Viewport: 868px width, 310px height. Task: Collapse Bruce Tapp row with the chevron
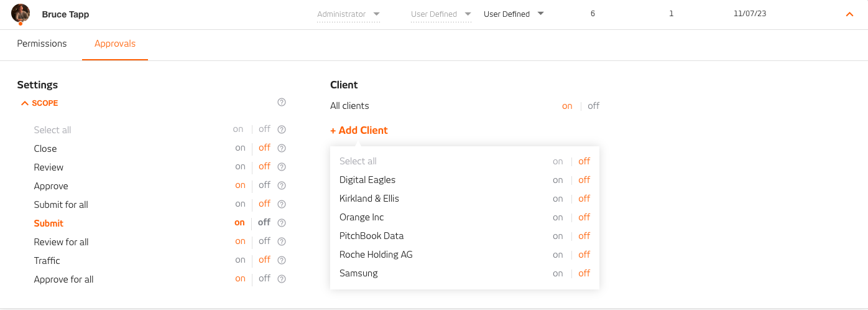(x=849, y=14)
